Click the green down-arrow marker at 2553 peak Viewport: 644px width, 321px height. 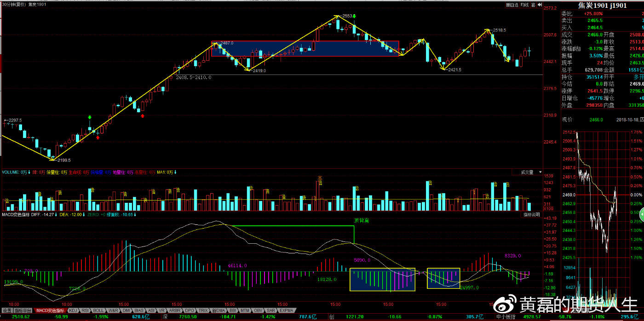354,16
